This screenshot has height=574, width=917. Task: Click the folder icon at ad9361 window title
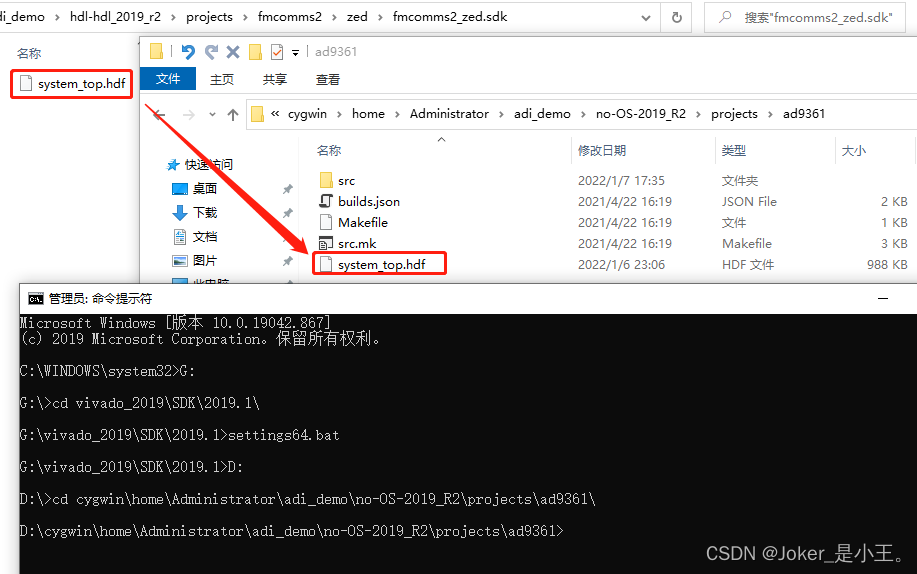click(156, 51)
